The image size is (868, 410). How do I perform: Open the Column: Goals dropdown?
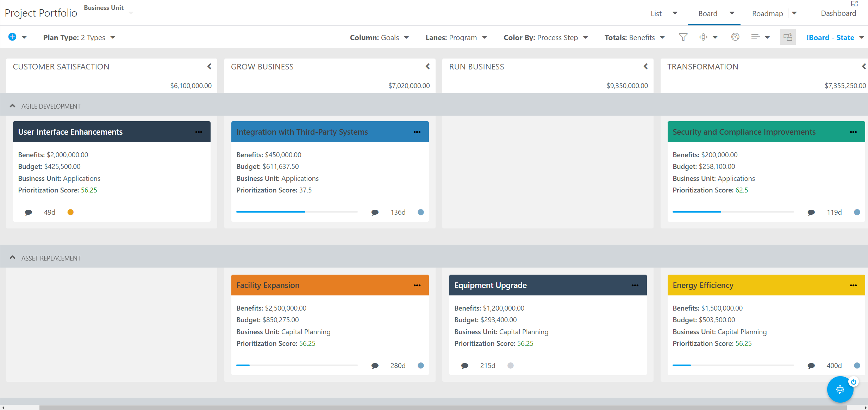click(x=379, y=37)
